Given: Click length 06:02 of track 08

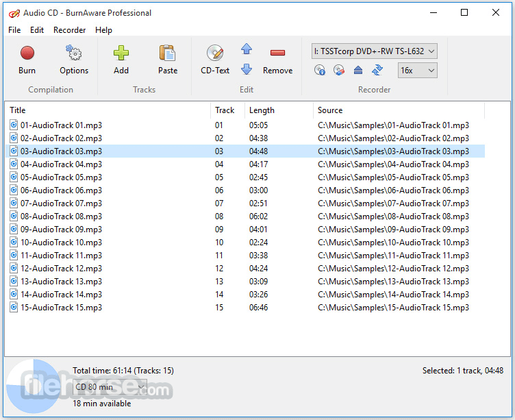Looking at the screenshot, I should point(258,217).
